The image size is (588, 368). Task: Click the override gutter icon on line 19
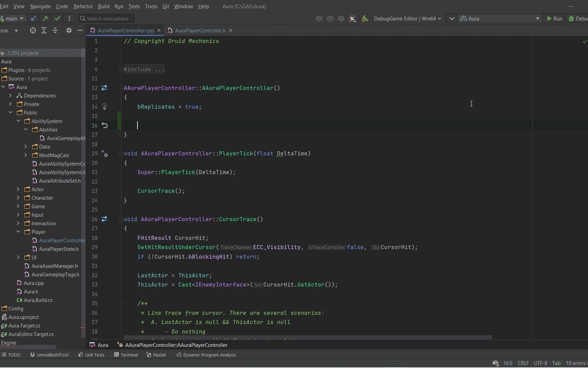tap(104, 154)
